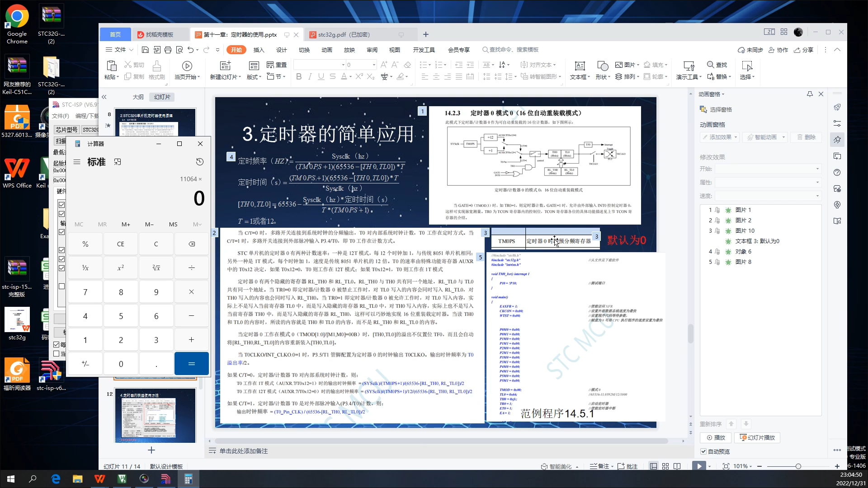This screenshot has height=488, width=868.
Task: Open calculator hamburger navigation menu
Action: [77, 162]
